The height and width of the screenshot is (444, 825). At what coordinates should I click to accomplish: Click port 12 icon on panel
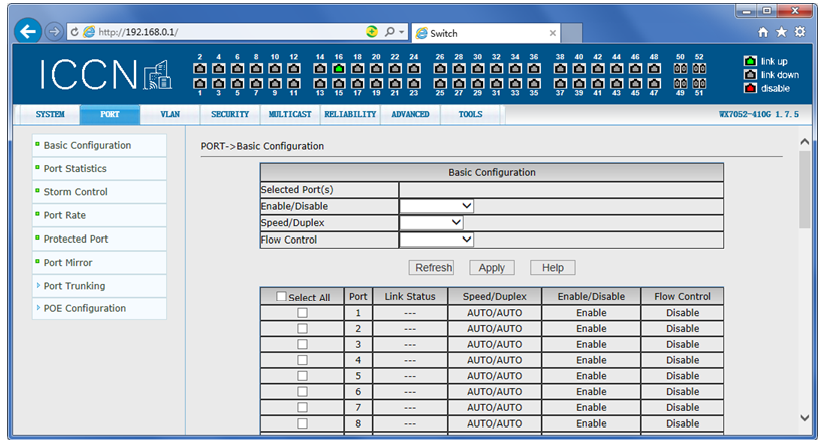click(x=294, y=68)
